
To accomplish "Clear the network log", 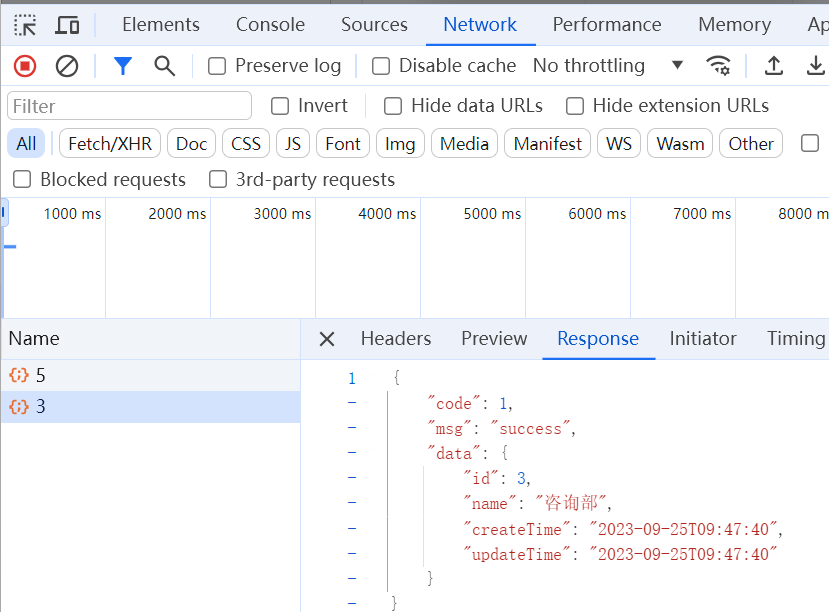I will [x=67, y=66].
